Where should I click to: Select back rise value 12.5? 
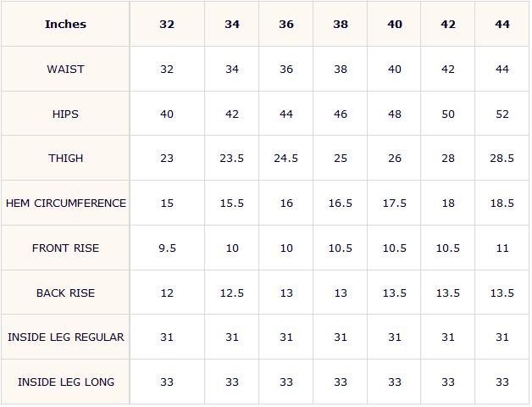tap(232, 293)
